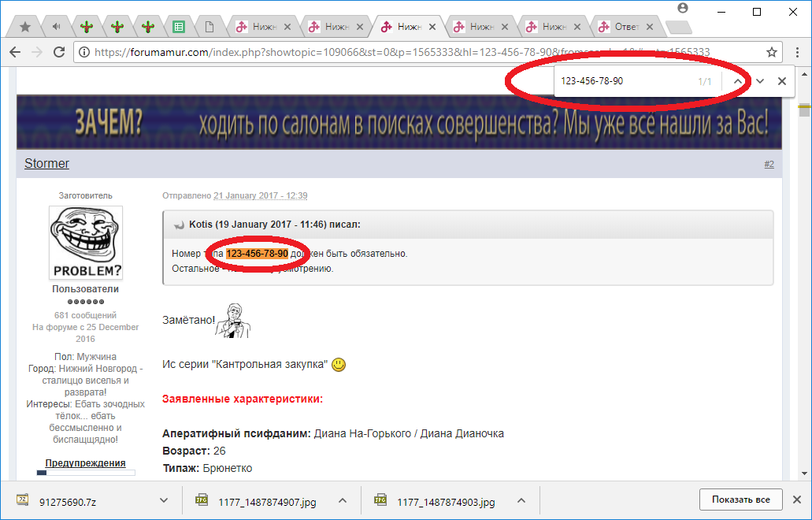Open the Chrome user profile icon
Image resolution: width=812 pixels, height=520 pixels.
coord(683,9)
